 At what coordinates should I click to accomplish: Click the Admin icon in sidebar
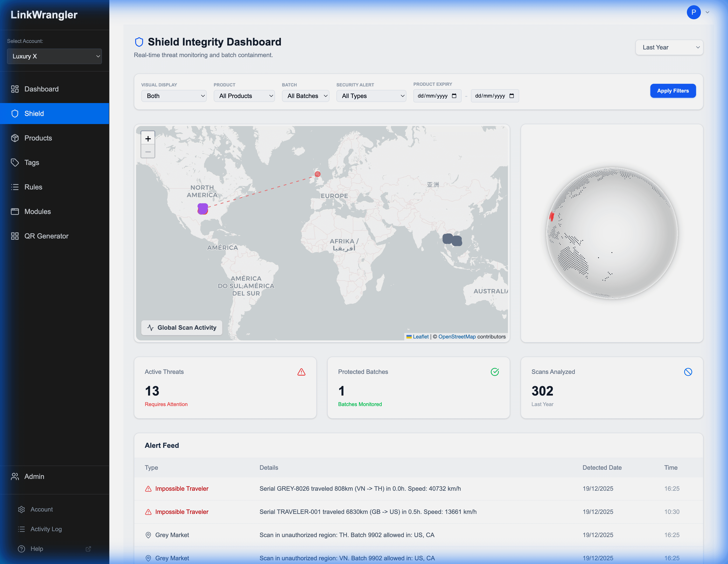(x=15, y=476)
